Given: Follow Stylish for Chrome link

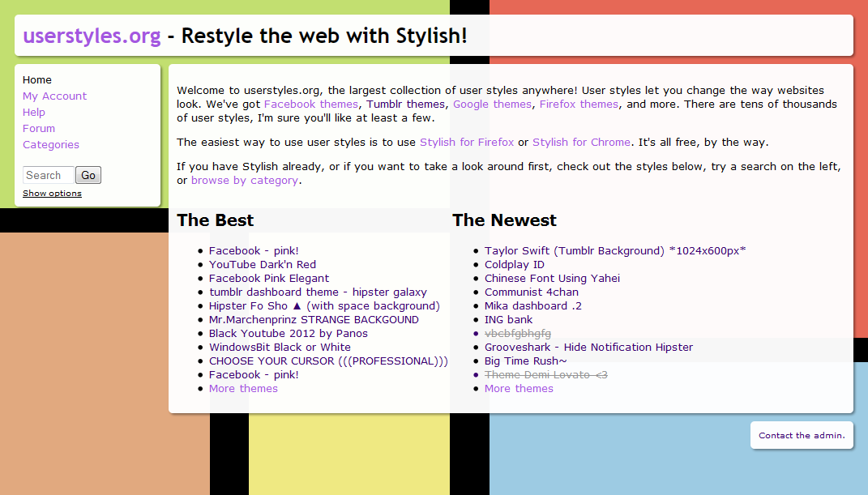Looking at the screenshot, I should pos(581,142).
